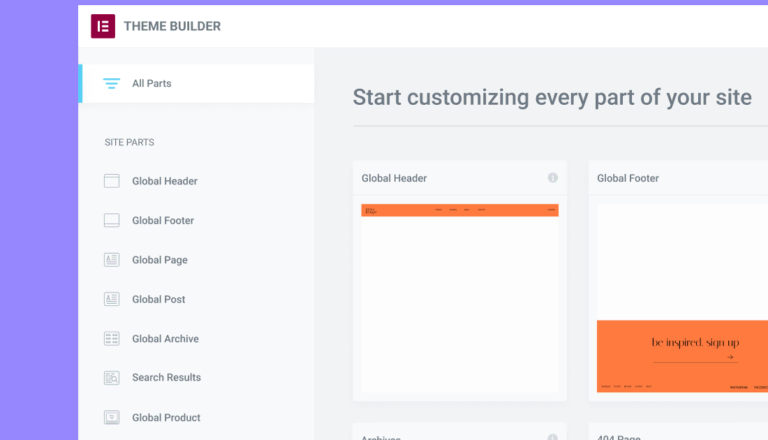Click the Global Post sidebar icon

coord(112,299)
